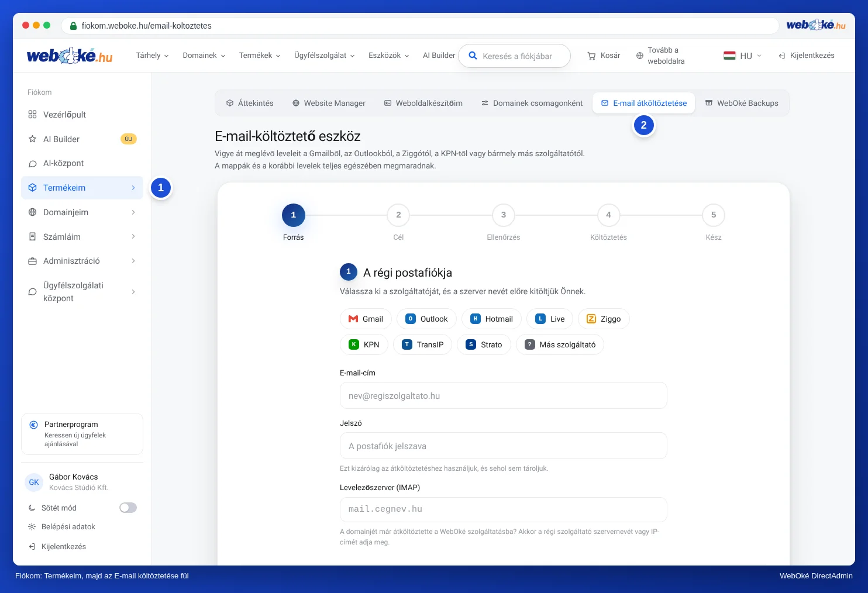
Task: Toggle the Sötét mód switch
Action: [128, 508]
